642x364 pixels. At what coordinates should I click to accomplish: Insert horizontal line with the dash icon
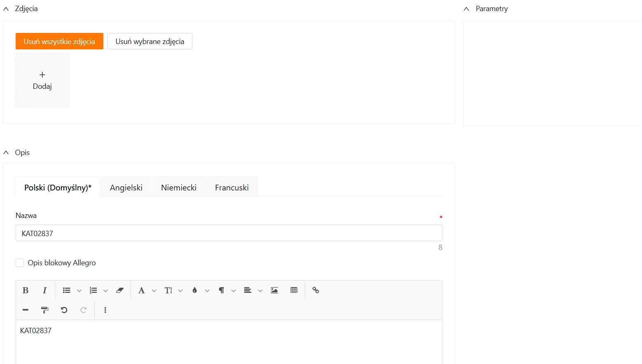click(26, 310)
